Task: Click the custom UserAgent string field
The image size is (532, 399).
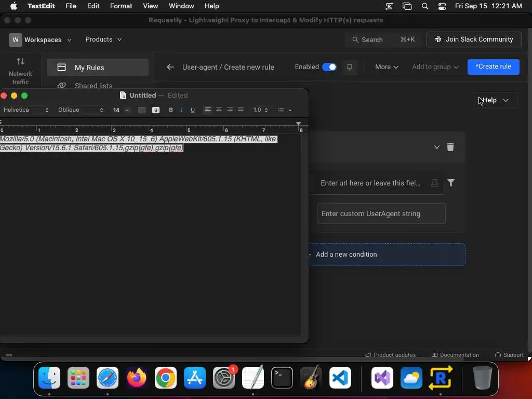Action: 381,214
